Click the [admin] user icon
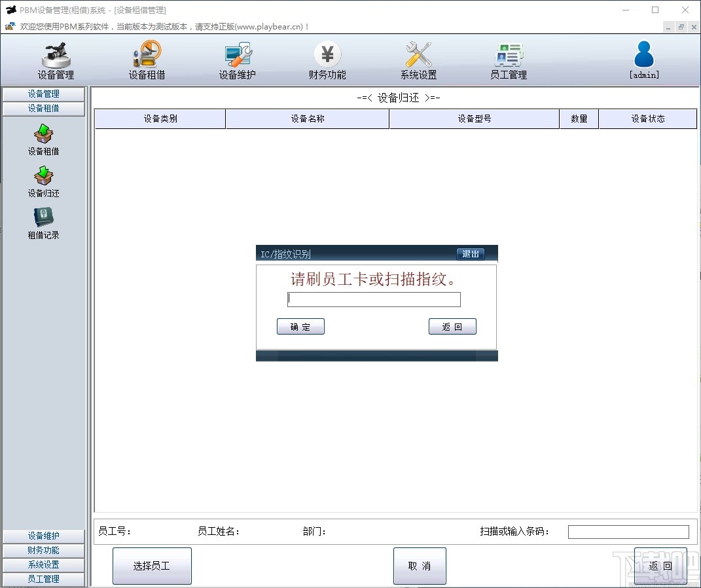 coord(643,59)
